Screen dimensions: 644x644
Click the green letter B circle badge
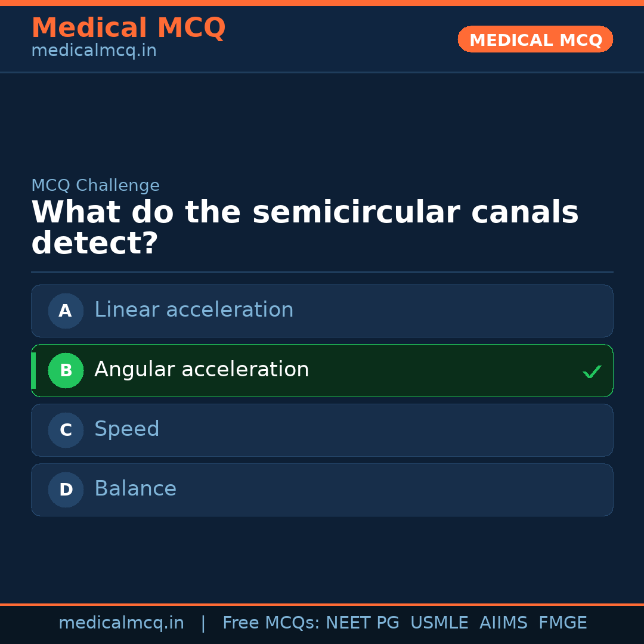click(x=66, y=370)
